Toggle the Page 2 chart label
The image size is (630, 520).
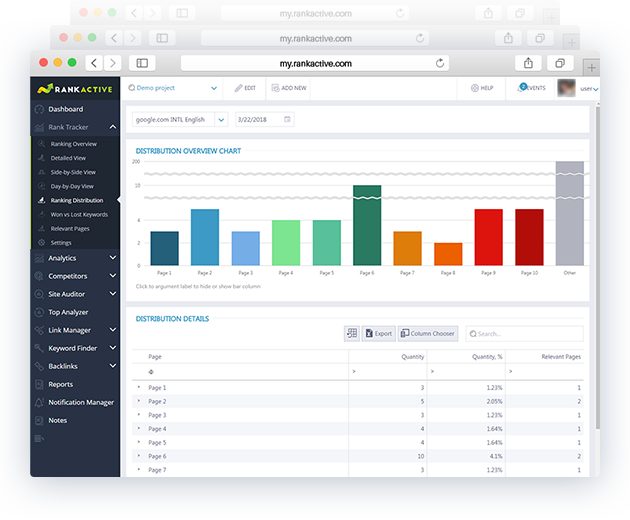205,273
